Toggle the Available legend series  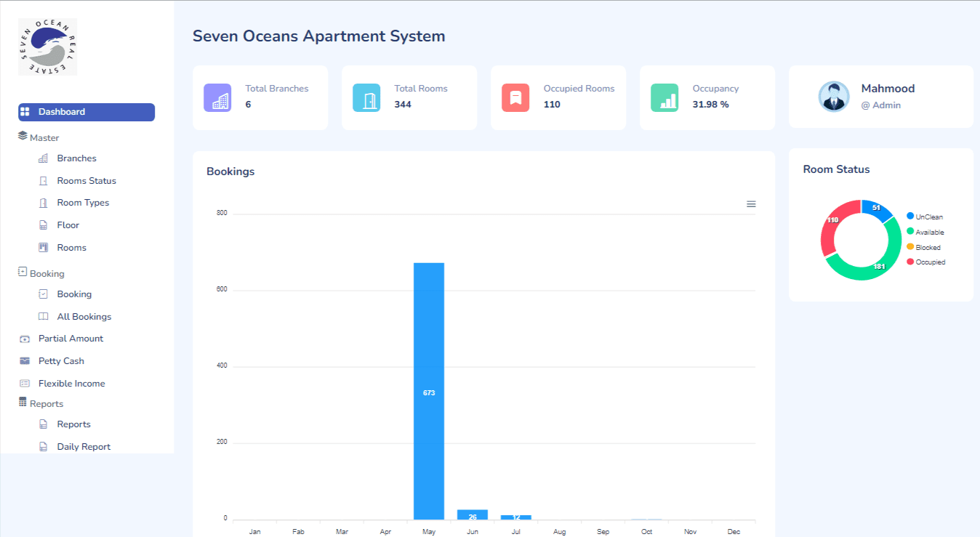coord(929,232)
